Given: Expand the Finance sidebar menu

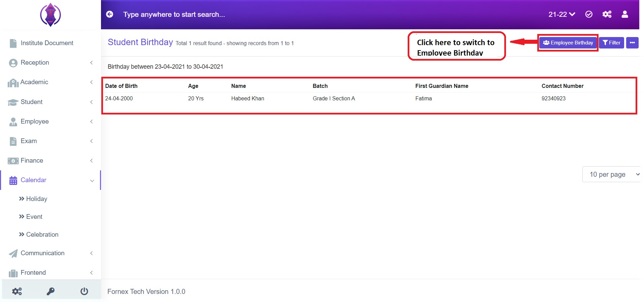Looking at the screenshot, I should click(x=50, y=161).
